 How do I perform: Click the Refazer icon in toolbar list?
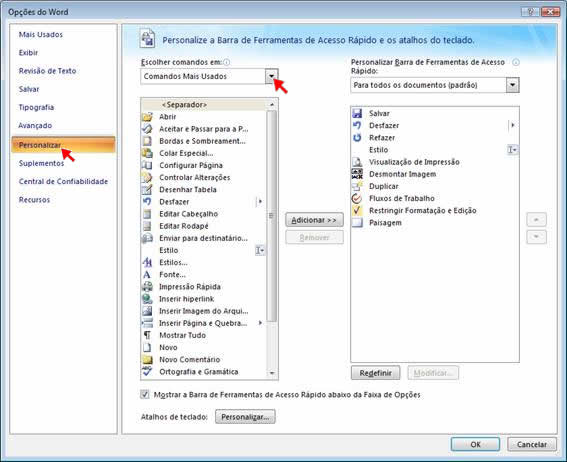(357, 138)
